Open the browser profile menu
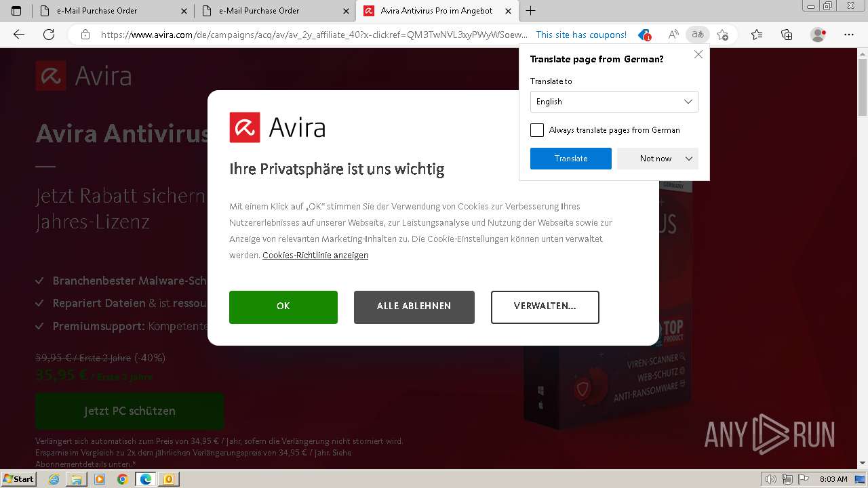This screenshot has width=868, height=488. 818,35
